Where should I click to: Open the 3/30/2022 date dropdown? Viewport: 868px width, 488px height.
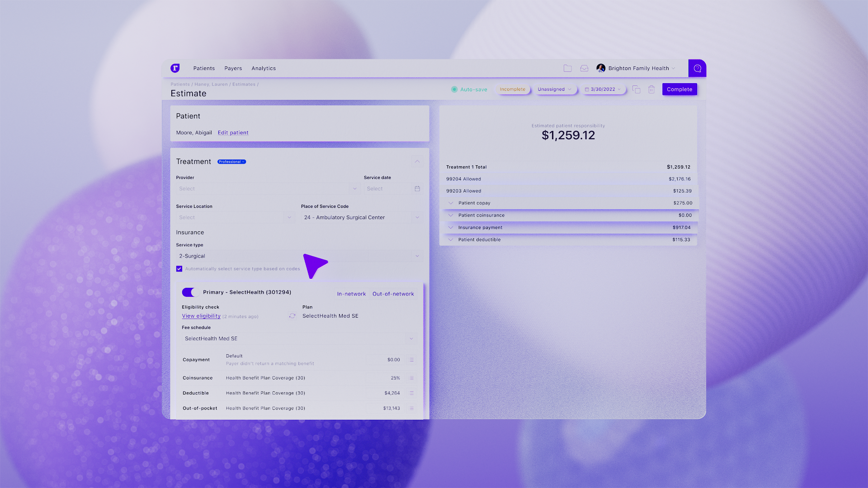click(x=603, y=89)
